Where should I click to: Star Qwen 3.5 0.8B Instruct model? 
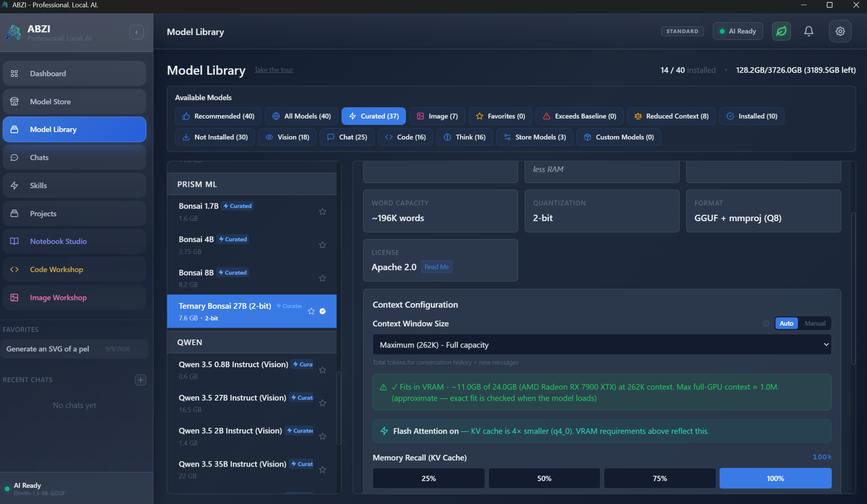323,370
